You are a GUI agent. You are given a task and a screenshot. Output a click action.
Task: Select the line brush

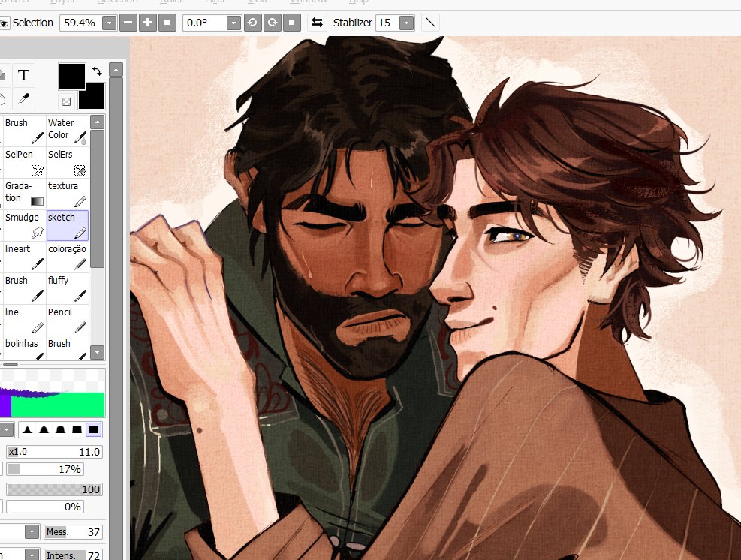23,320
